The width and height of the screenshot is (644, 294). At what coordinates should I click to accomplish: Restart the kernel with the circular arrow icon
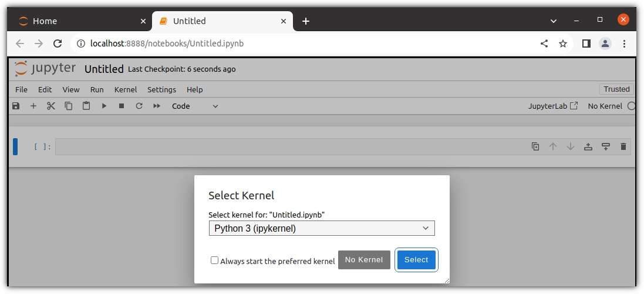click(x=139, y=106)
